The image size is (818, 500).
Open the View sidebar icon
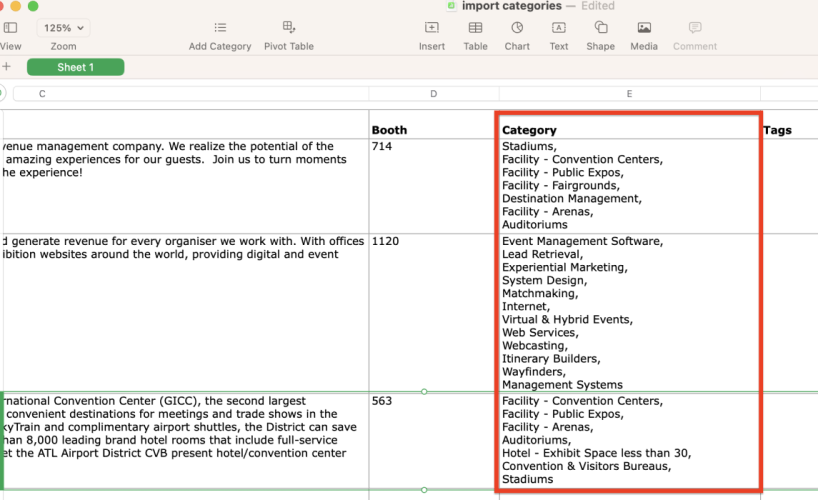click(10, 28)
